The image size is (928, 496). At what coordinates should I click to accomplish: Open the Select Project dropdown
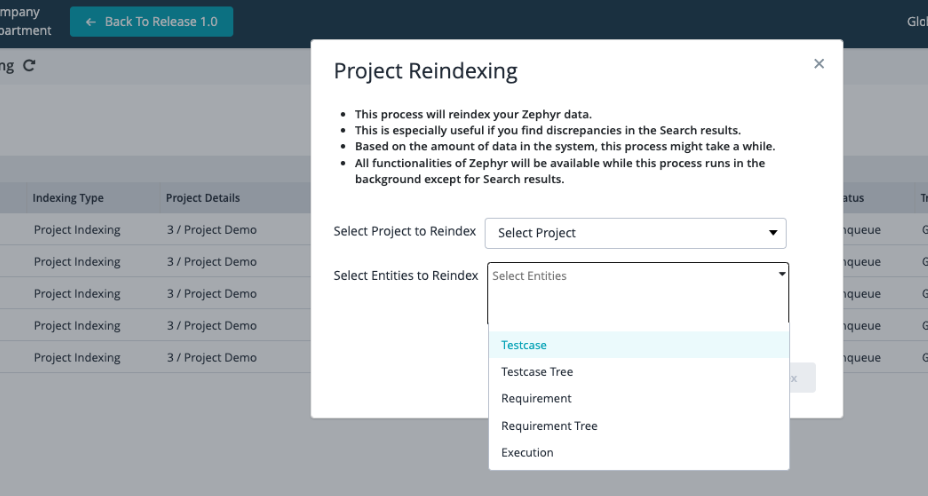click(635, 233)
